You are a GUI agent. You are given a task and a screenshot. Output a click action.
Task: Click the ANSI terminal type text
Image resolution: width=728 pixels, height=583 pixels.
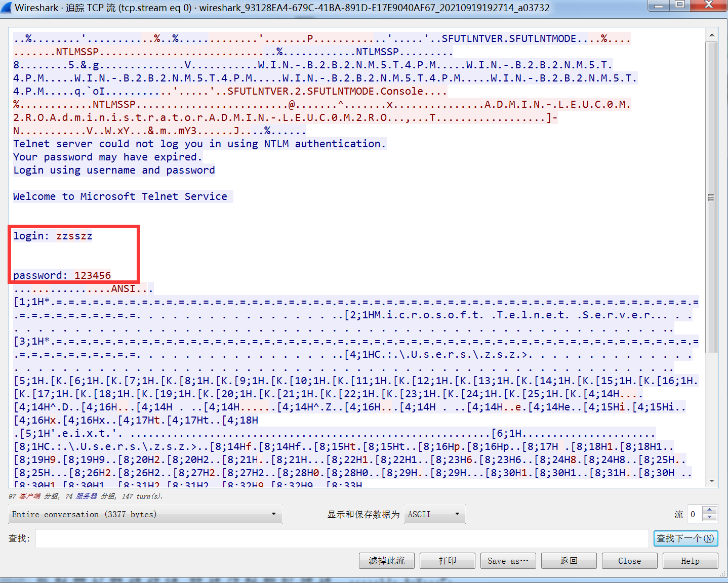[123, 288]
